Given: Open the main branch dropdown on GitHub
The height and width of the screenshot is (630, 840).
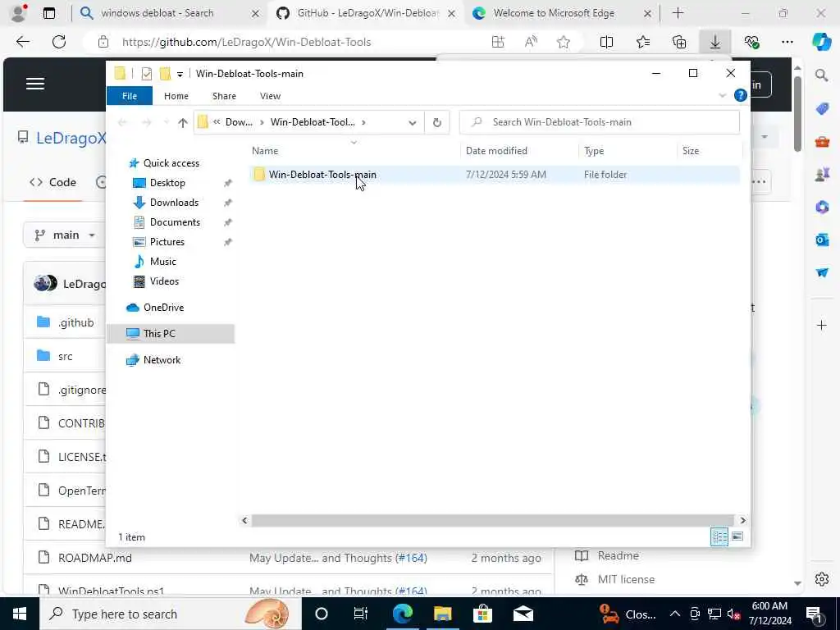Looking at the screenshot, I should pyautogui.click(x=64, y=235).
